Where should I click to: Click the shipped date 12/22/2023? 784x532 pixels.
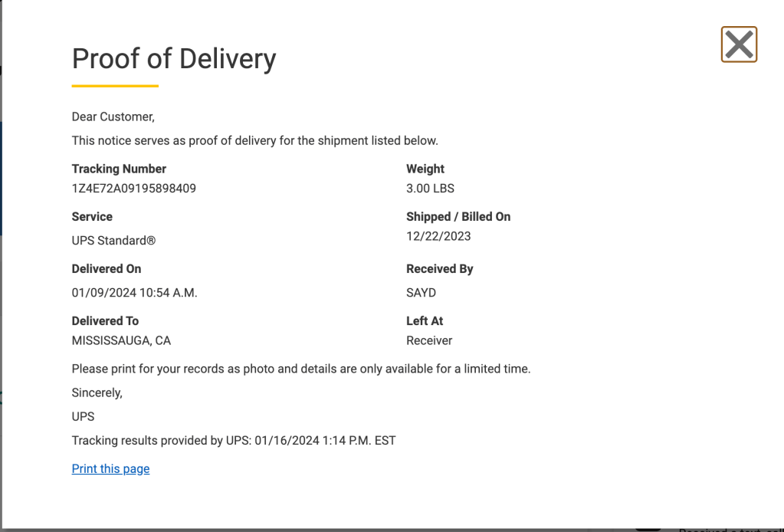(438, 236)
